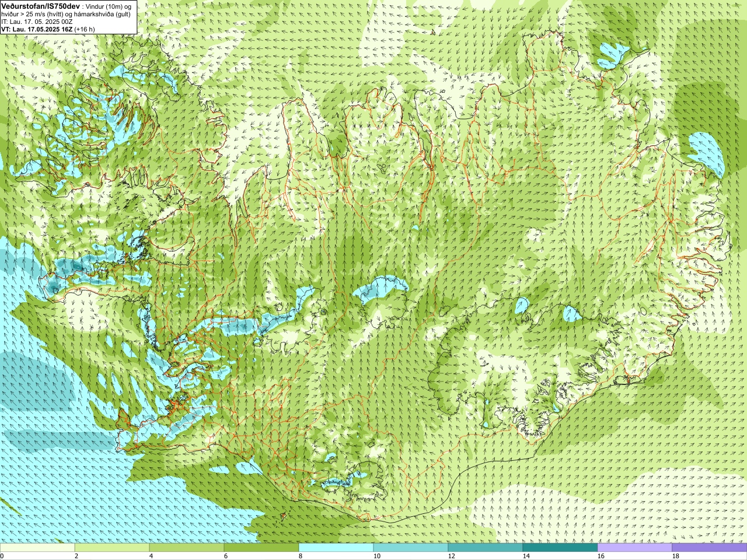747x560 pixels.
Task: Click the "16" label on the colour scale
Action: (x=601, y=556)
